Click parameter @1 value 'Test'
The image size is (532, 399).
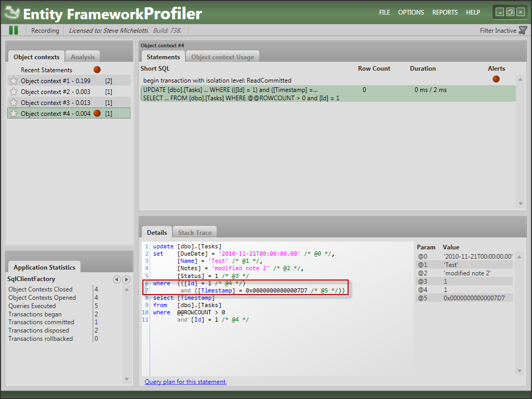tap(450, 264)
